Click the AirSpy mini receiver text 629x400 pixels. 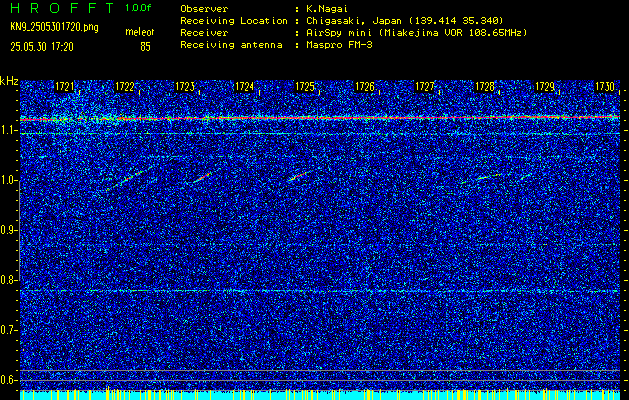coord(416,32)
